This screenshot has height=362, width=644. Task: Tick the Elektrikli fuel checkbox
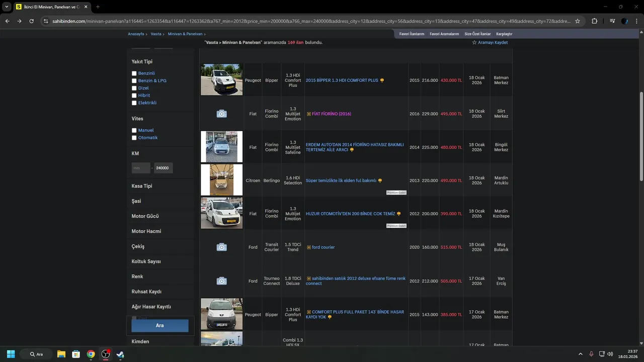tap(134, 103)
